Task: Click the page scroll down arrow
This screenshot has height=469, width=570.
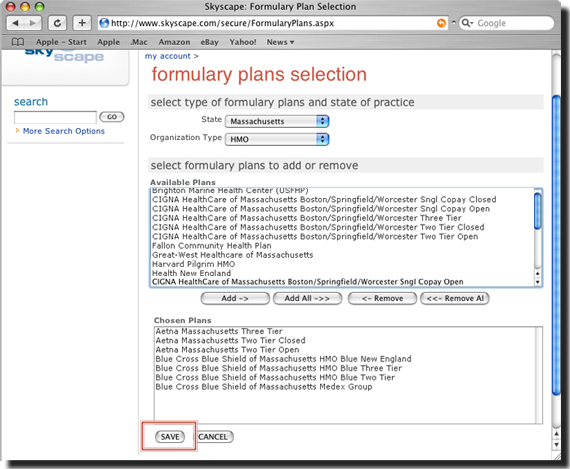Action: click(556, 444)
